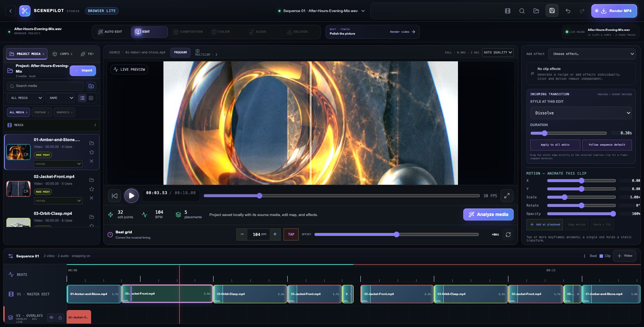Change the Dissolve transition style dropdown

(x=581, y=113)
